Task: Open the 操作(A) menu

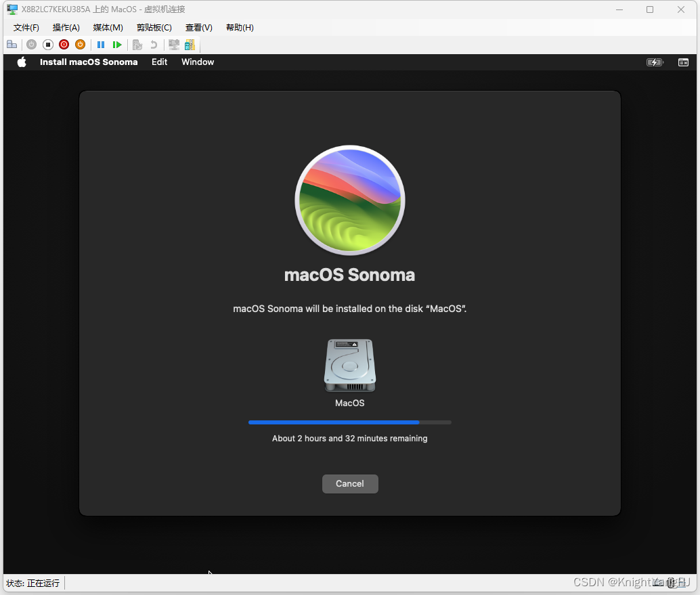Action: pyautogui.click(x=66, y=28)
